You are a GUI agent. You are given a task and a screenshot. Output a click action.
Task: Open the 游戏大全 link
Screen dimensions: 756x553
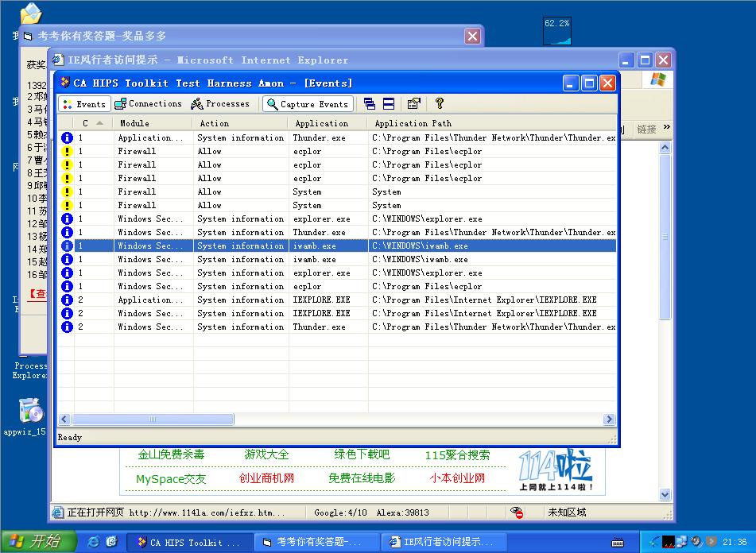pos(266,454)
